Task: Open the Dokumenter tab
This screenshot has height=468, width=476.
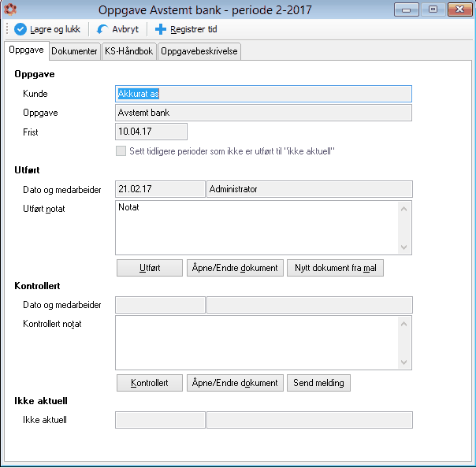Action: 74,51
